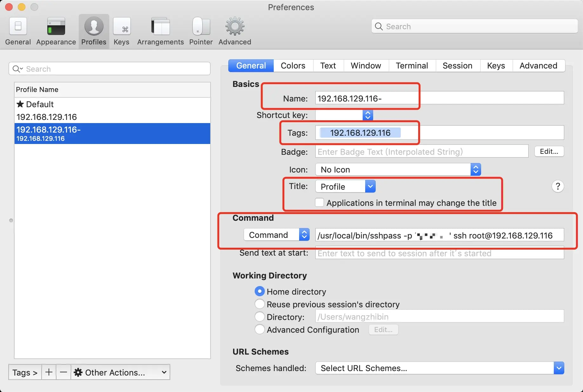Click the help question mark button
The height and width of the screenshot is (392, 583).
558,186
